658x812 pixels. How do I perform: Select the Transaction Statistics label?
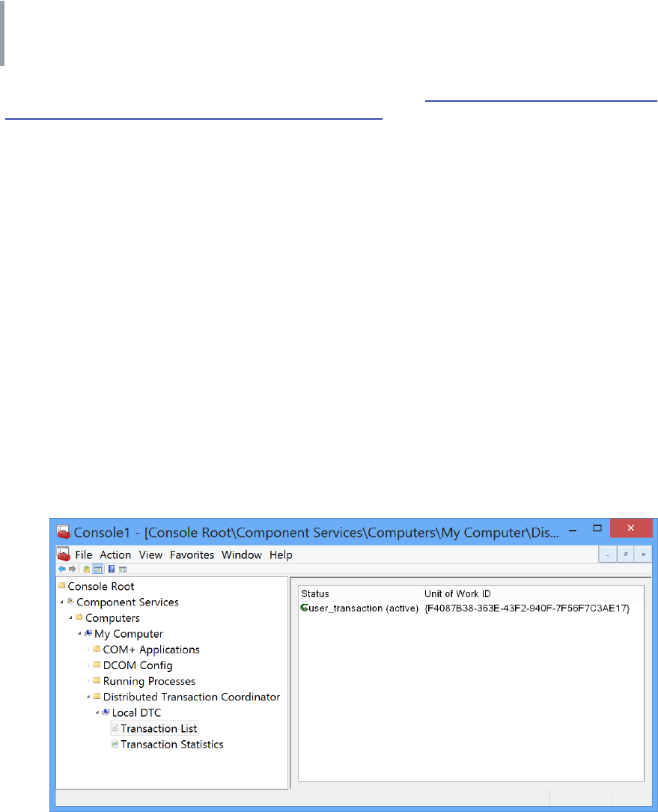click(172, 744)
